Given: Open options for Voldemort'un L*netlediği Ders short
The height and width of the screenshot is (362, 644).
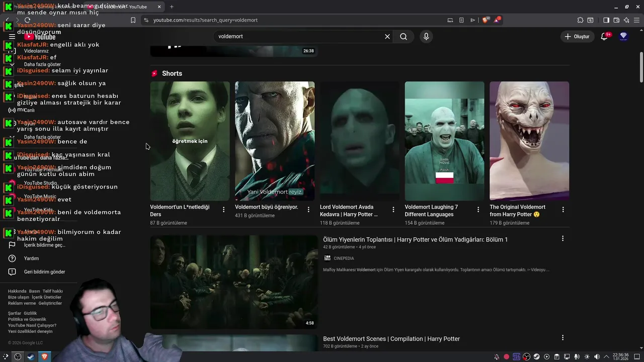Looking at the screenshot, I should coord(224,210).
